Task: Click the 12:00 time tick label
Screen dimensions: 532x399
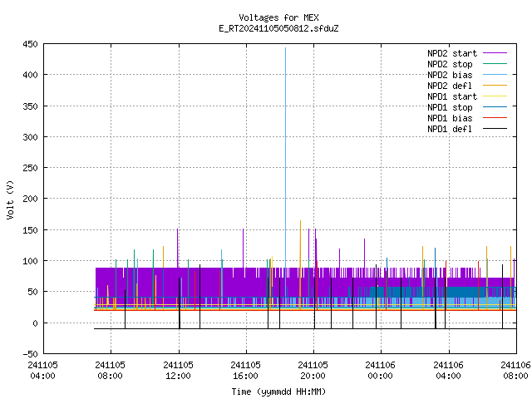Action: pos(178,376)
